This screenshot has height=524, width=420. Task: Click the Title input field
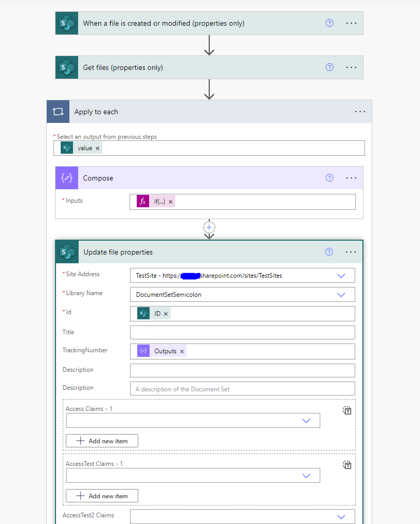click(242, 332)
